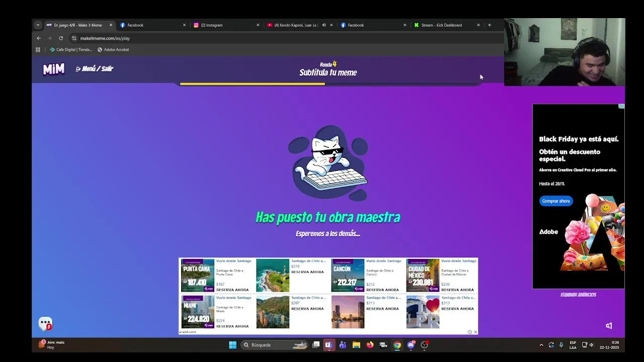This screenshot has height=362, width=644.
Task: Open ad info icon on flight banner
Action: (470, 332)
